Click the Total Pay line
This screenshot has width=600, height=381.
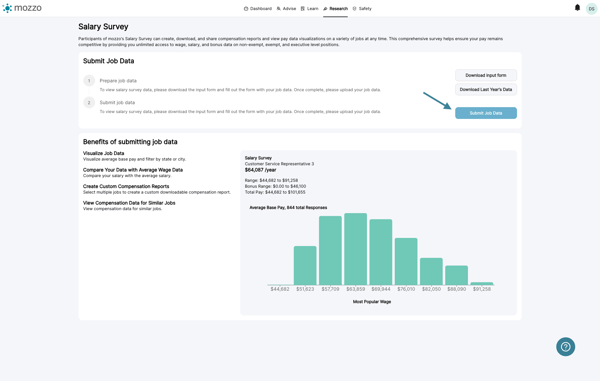pyautogui.click(x=275, y=192)
